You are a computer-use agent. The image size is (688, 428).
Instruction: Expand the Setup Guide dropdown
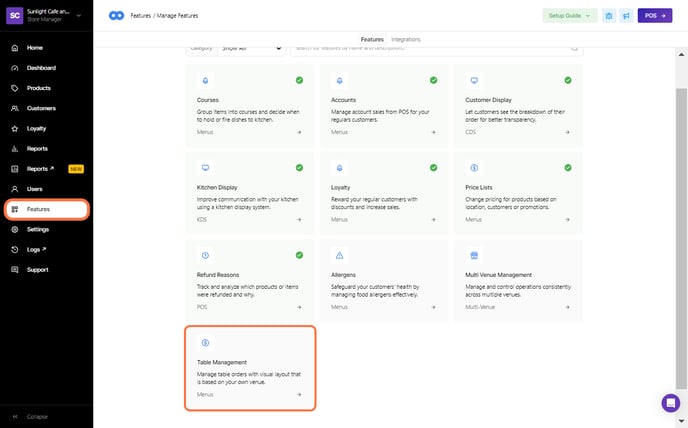click(569, 16)
